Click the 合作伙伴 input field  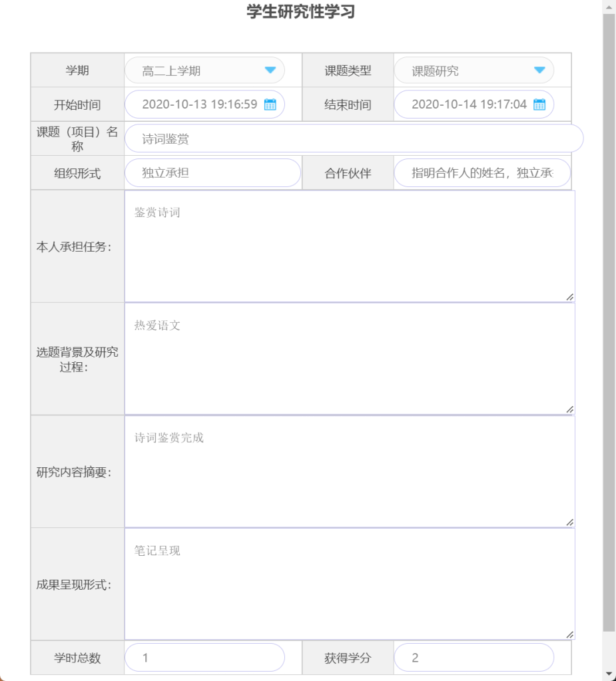[481, 173]
